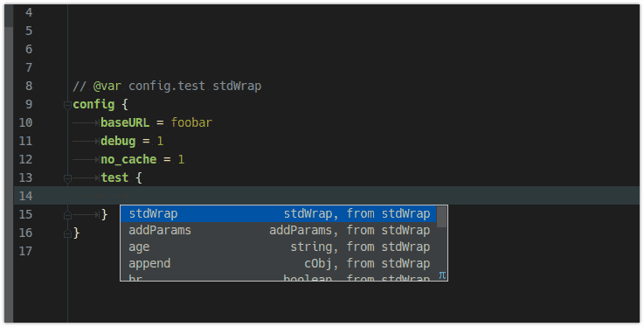Click line number 4 in gutter
644x327 pixels.
pos(29,12)
